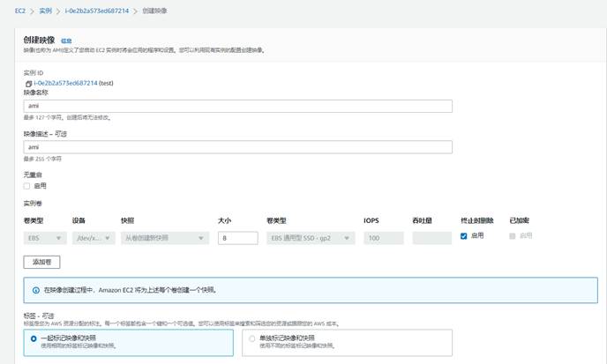Copy the instance ID with the copy icon
The image size is (607, 364).
tap(28, 84)
